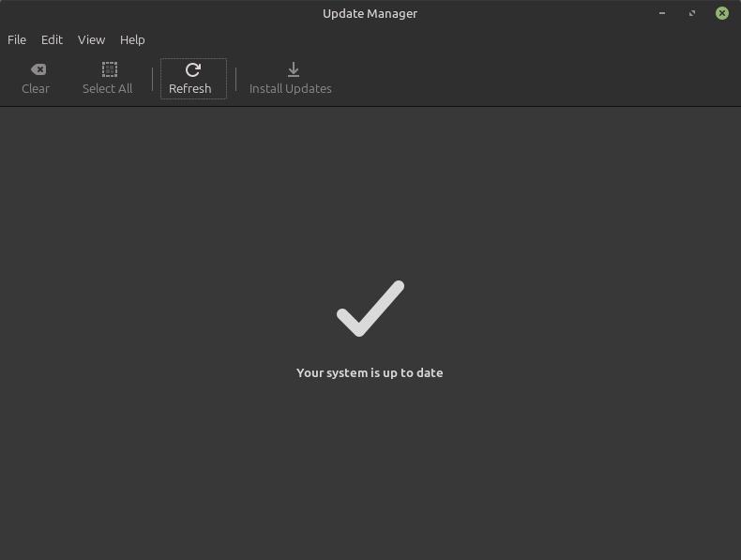
Task: Click the separator between Refresh and Install Updates
Action: point(235,79)
